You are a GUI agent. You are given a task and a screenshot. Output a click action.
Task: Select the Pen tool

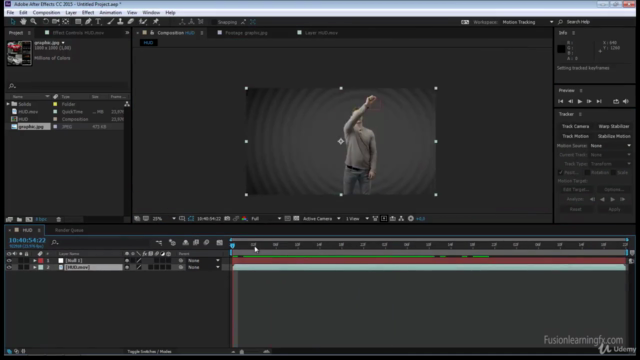click(88, 22)
